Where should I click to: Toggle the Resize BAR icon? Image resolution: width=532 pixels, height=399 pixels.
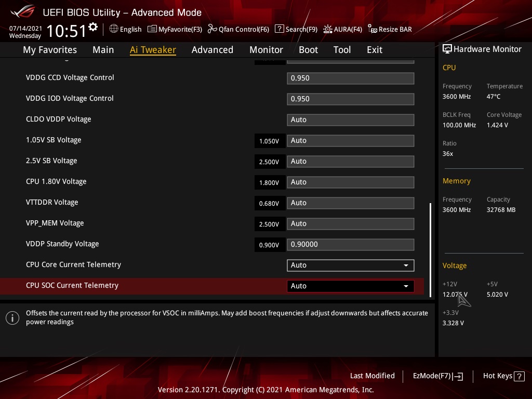tap(372, 29)
